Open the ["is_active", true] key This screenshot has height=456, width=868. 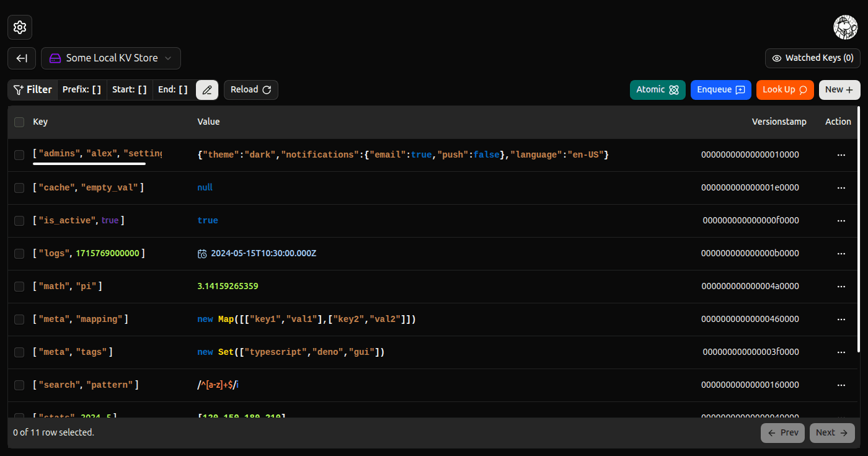79,220
